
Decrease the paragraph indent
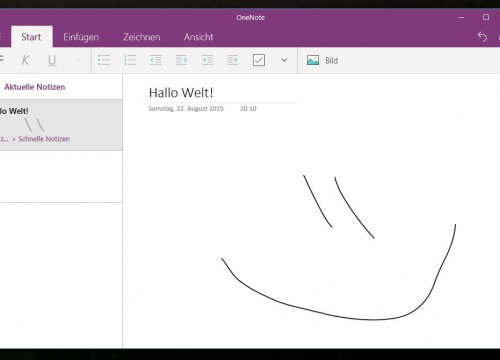pyautogui.click(x=155, y=60)
